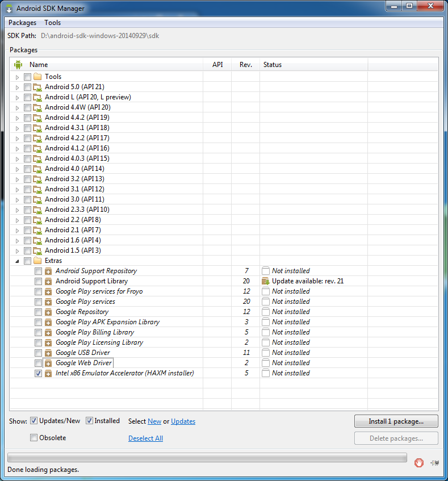
Task: Click the Select Updates link
Action: (x=183, y=421)
